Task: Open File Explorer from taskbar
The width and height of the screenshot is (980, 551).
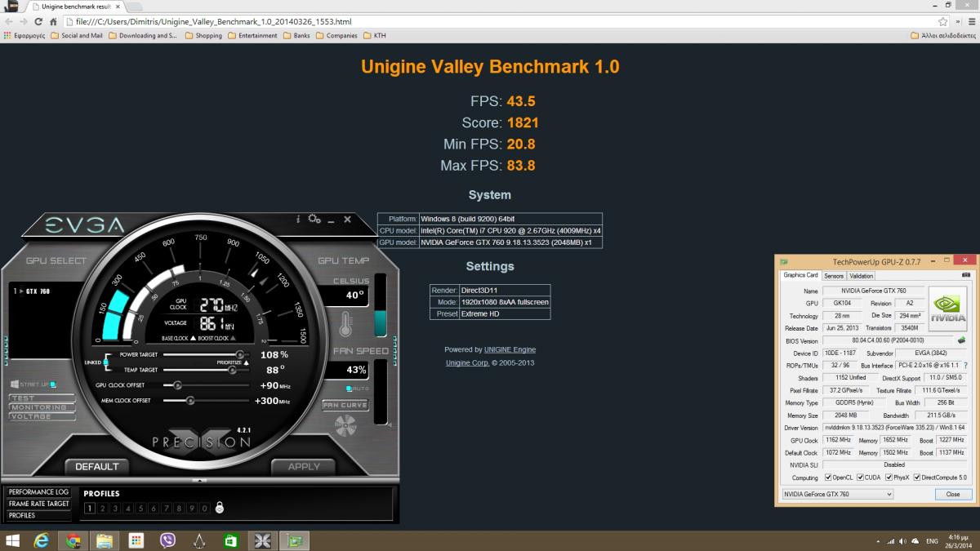Action: [x=104, y=540]
